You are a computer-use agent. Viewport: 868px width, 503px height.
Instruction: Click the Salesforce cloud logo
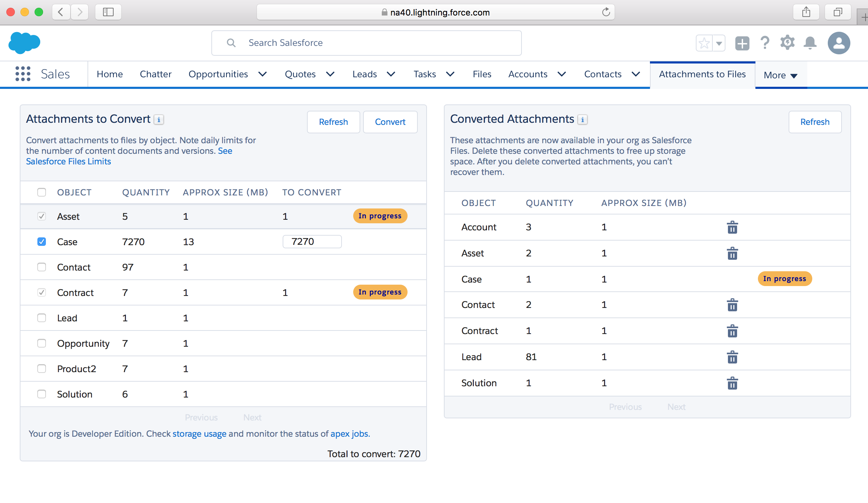[x=24, y=43]
